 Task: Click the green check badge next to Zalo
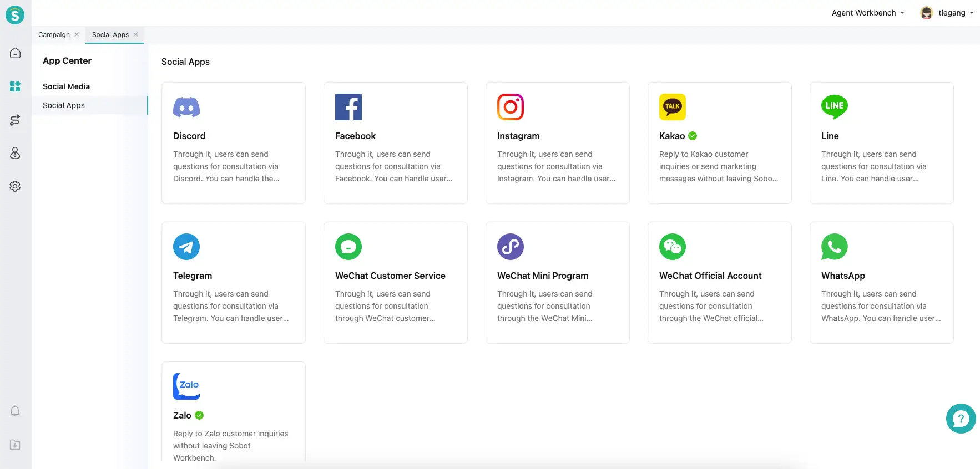199,415
